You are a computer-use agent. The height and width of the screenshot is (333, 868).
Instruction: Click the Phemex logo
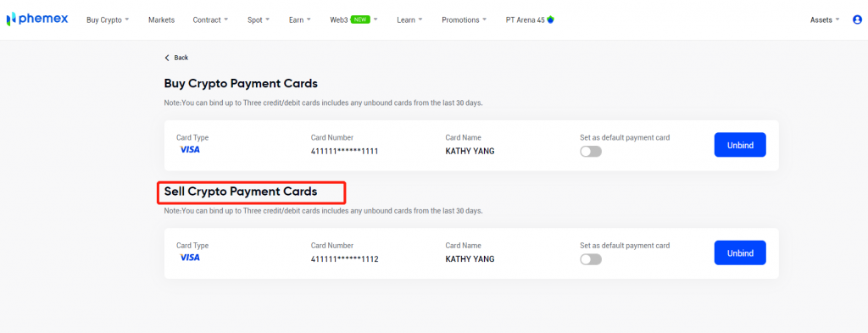click(x=37, y=19)
